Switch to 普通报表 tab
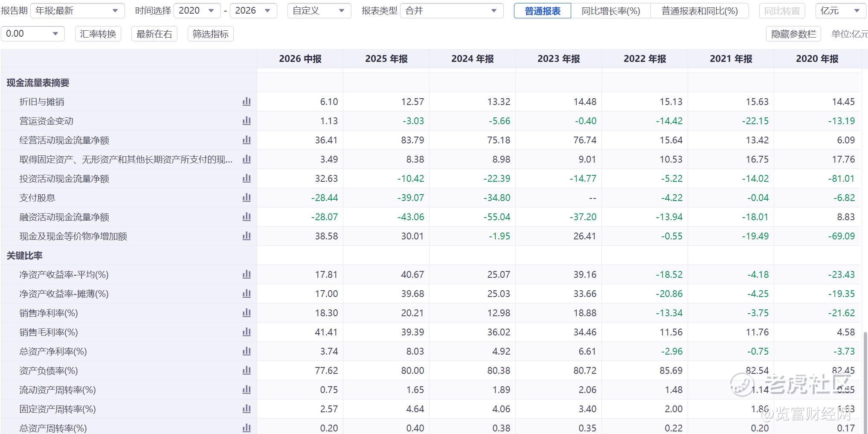 543,11
